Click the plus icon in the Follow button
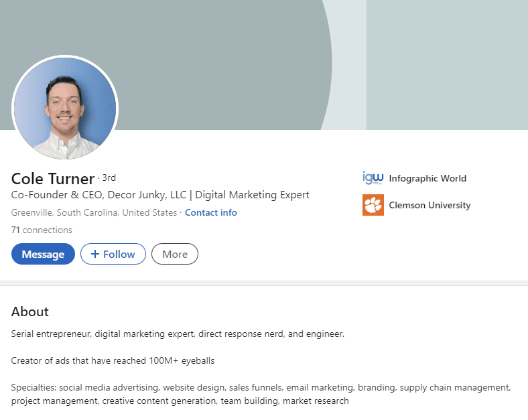 pyautogui.click(x=95, y=254)
